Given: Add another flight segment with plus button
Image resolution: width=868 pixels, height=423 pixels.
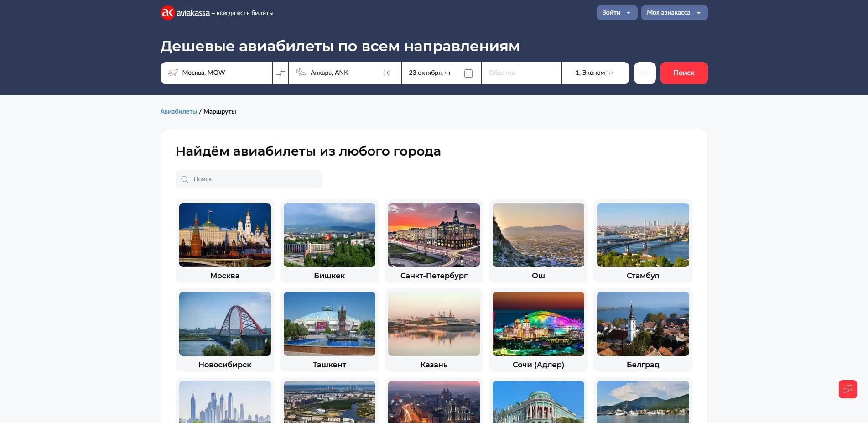Looking at the screenshot, I should [x=645, y=73].
